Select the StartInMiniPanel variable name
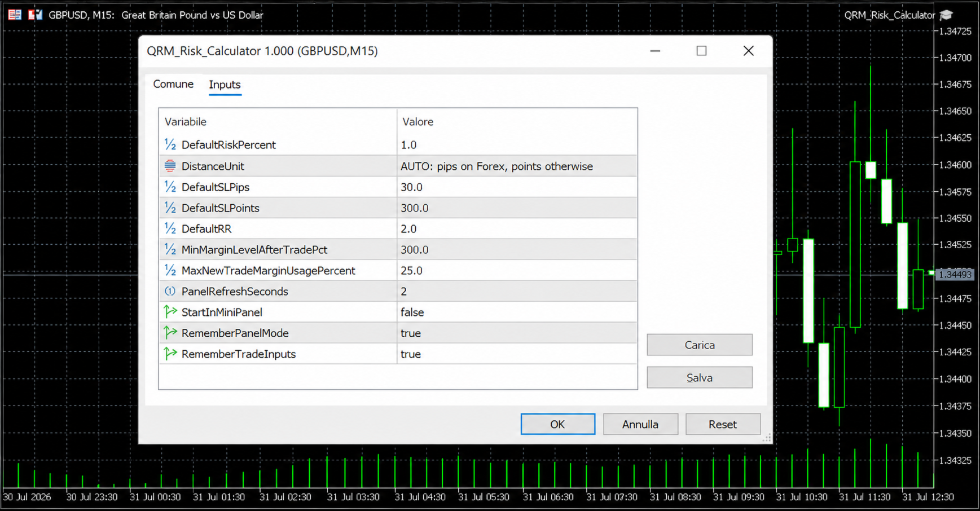 click(x=222, y=312)
